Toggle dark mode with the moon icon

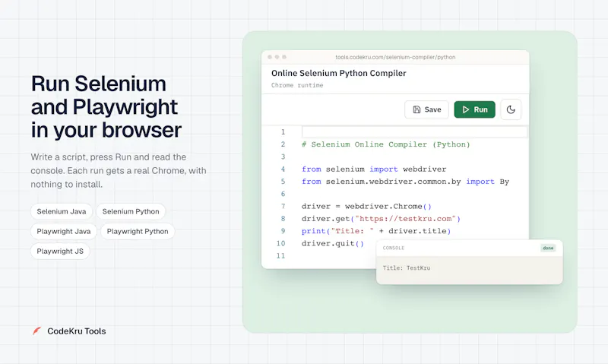click(x=511, y=109)
